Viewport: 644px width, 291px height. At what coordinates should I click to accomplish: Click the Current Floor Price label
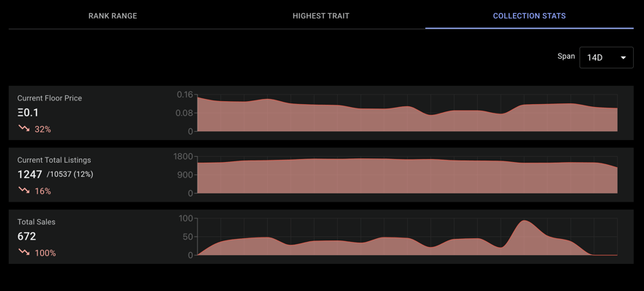point(50,98)
